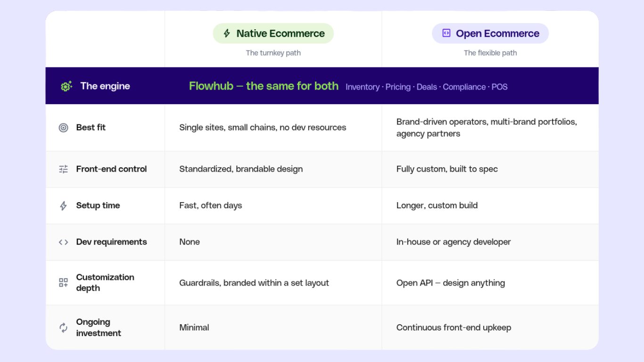Click the sliders icon next to Front-end control
Screen dimensions: 644x362
point(63,169)
